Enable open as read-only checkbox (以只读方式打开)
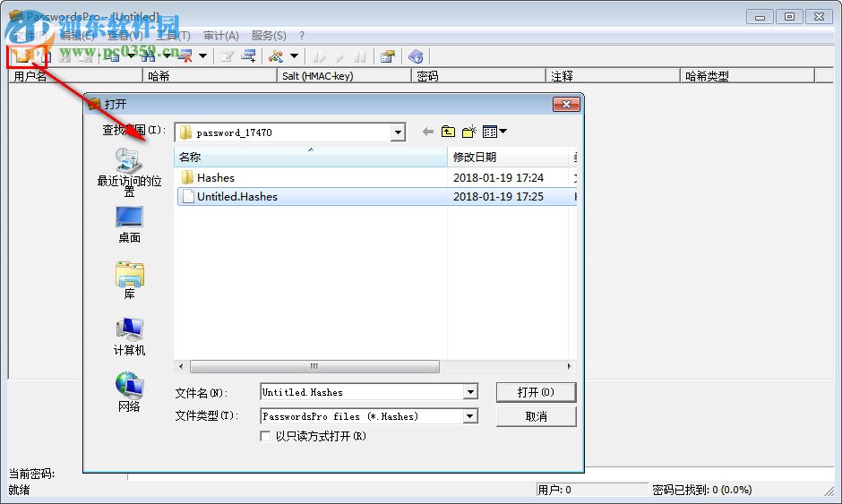842x504 pixels. 265,436
